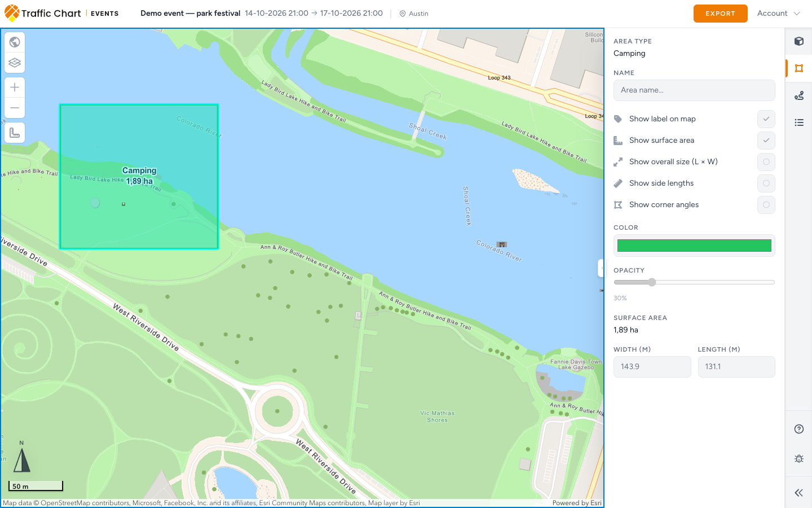Collapse the sidebar with double chevron

coord(799,493)
